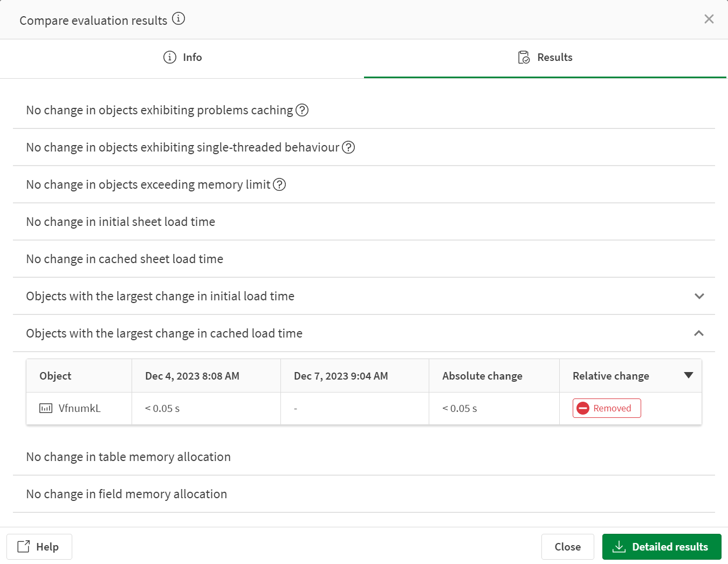Click the Close button
The height and width of the screenshot is (564, 728).
(568, 546)
